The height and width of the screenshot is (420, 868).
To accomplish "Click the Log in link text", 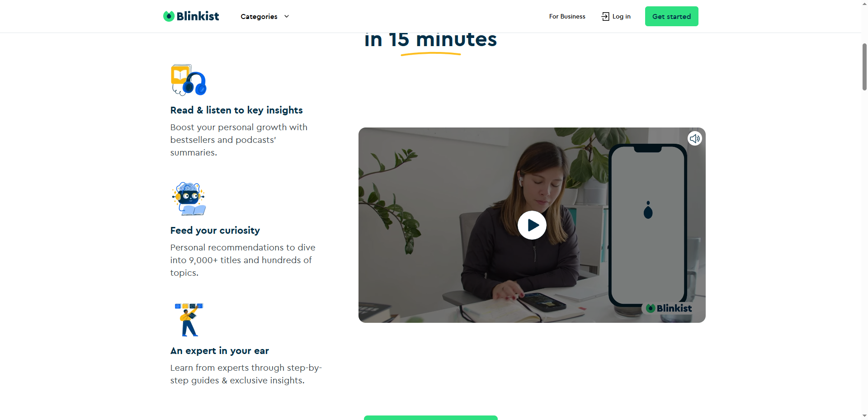I will tap(621, 16).
